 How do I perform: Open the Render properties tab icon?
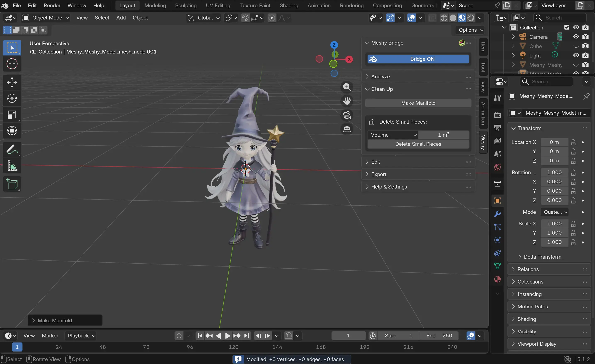coord(497,115)
